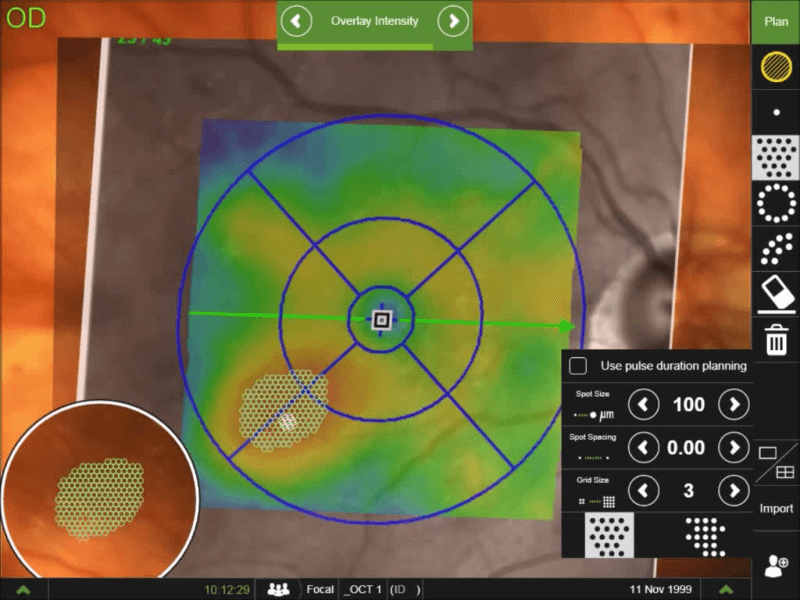This screenshot has width=800, height=600.
Task: Open the Plan tab
Action: point(776,21)
